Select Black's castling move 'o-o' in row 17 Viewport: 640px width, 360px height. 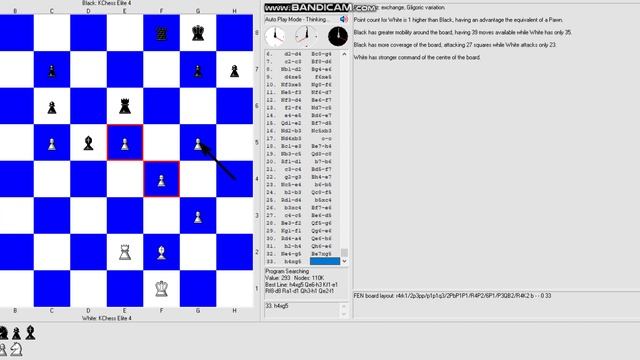pyautogui.click(x=327, y=139)
